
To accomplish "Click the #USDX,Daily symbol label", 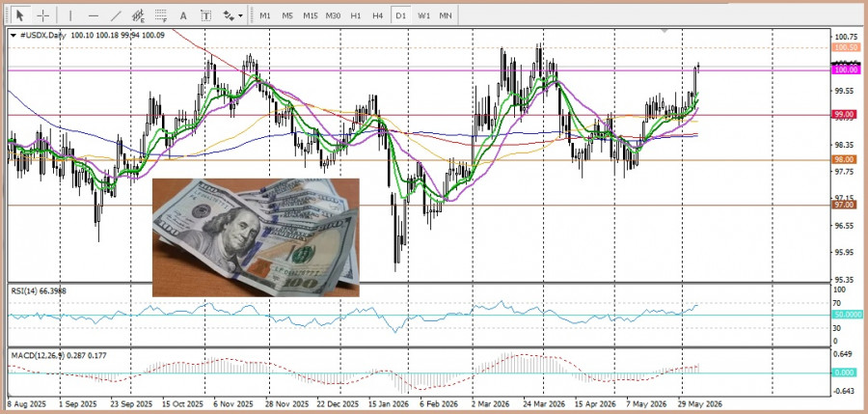I will [x=42, y=36].
